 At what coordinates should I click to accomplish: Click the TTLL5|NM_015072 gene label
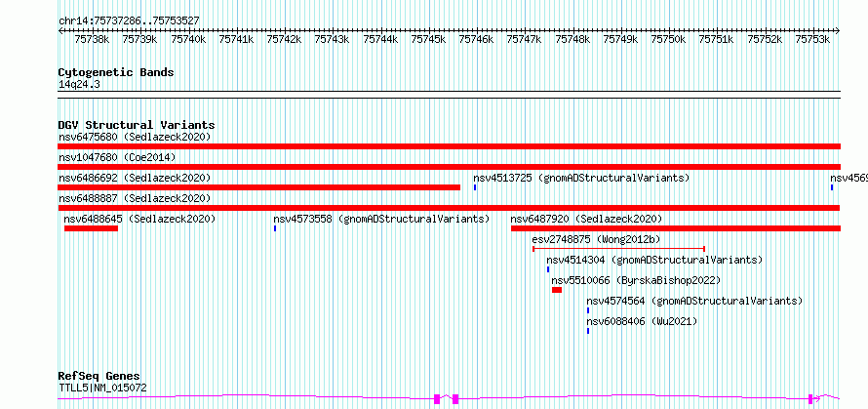click(103, 388)
